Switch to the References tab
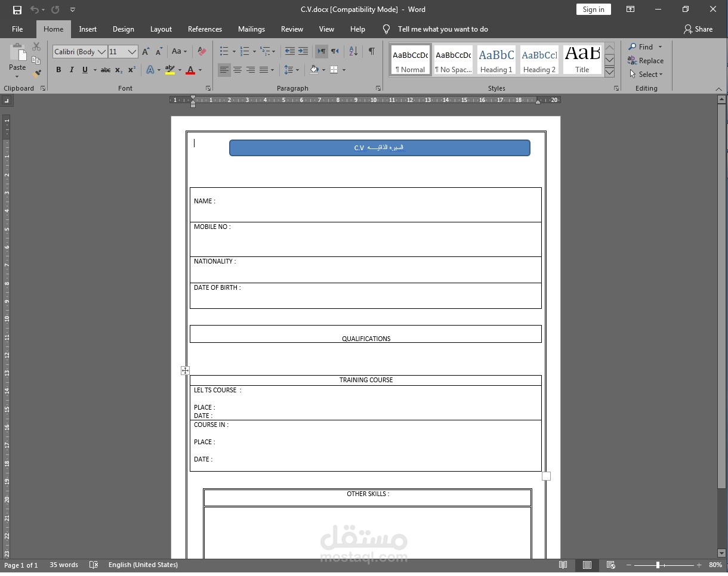 pyautogui.click(x=205, y=29)
